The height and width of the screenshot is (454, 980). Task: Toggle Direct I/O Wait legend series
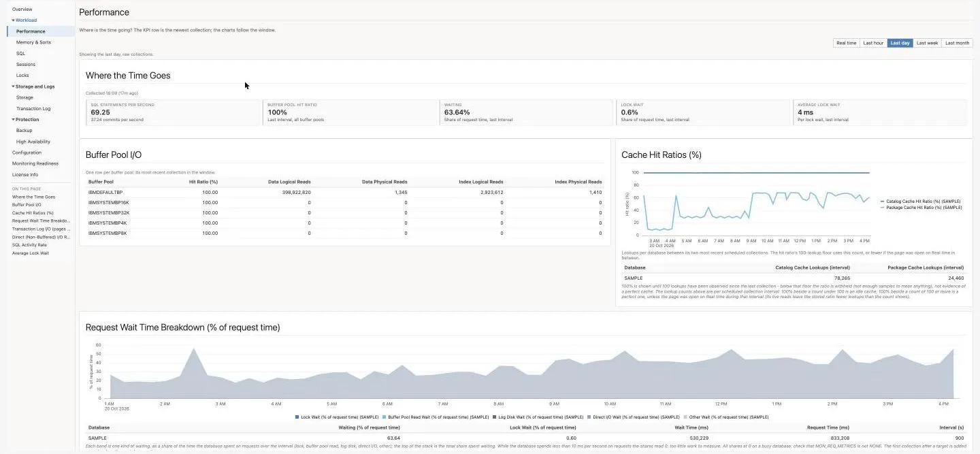pos(634,417)
